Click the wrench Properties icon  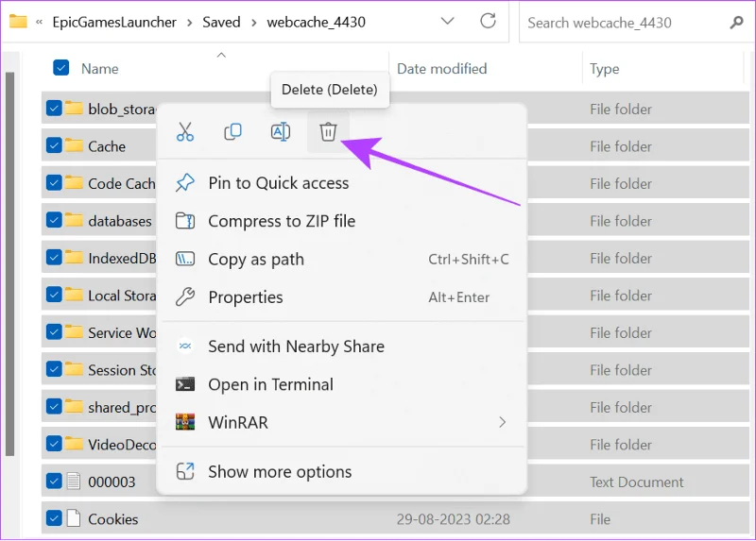click(185, 297)
